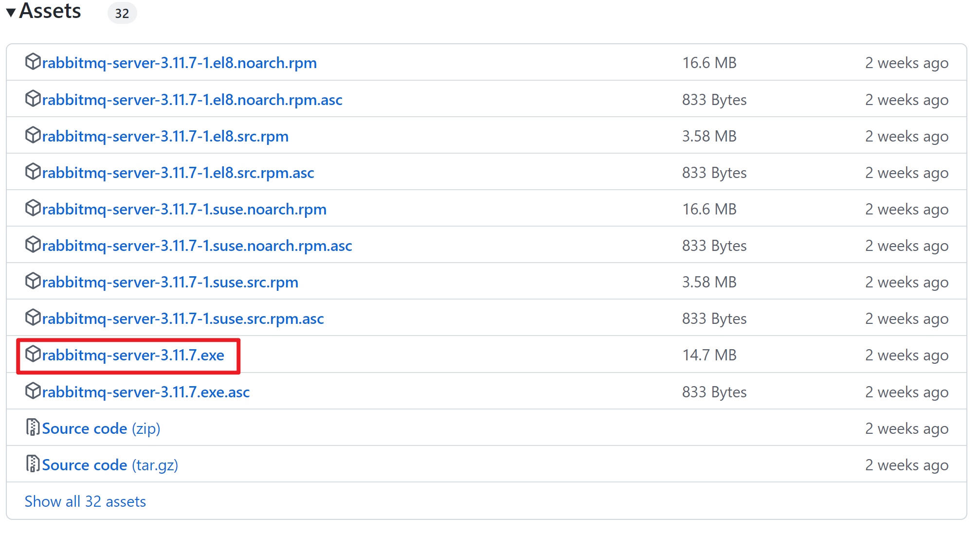Download rabbitmq-server-3.11.7-1.el8.src.rpm

[x=165, y=136]
